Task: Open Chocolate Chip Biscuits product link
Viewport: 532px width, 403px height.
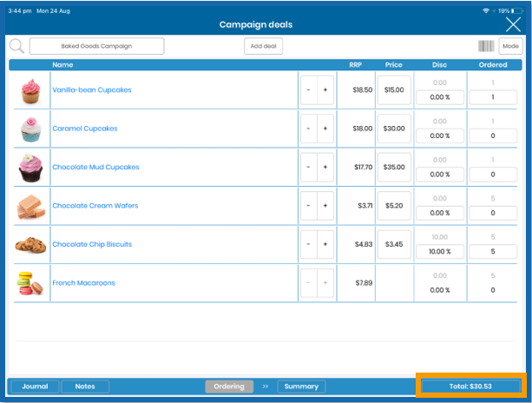Action: (92, 244)
